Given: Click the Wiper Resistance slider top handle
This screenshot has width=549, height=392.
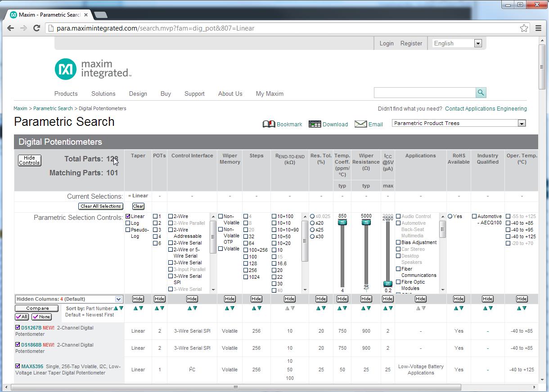Looking at the screenshot, I should pos(366,222).
